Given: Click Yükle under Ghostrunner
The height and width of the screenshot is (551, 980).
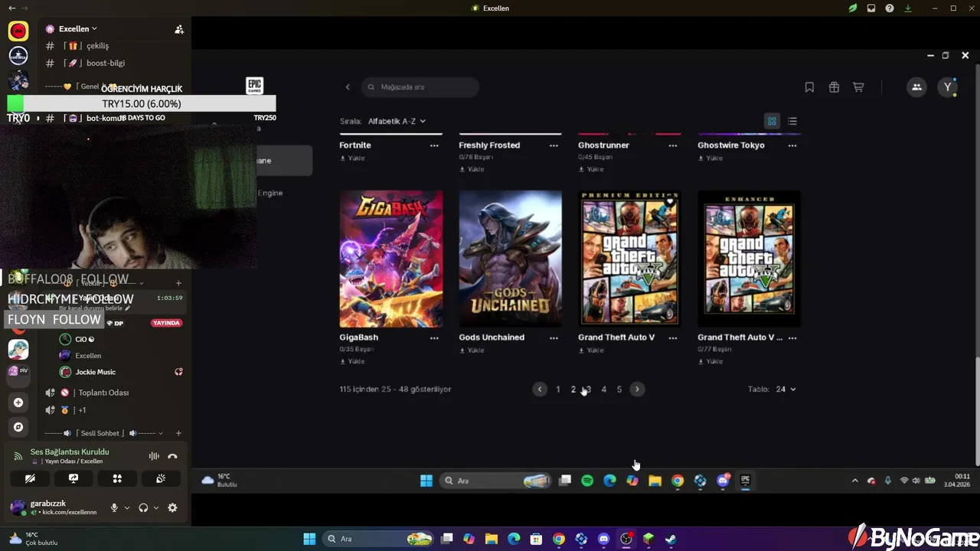Looking at the screenshot, I should coord(591,169).
